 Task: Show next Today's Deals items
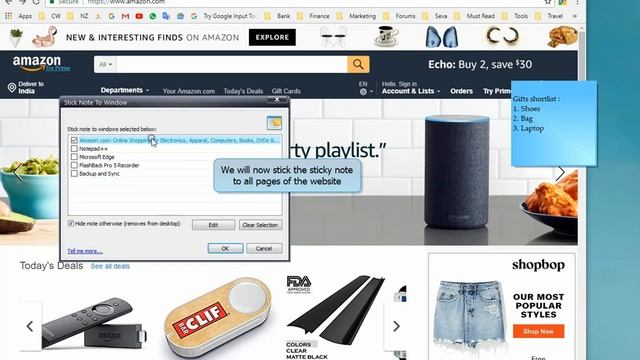pyautogui.click(x=396, y=326)
